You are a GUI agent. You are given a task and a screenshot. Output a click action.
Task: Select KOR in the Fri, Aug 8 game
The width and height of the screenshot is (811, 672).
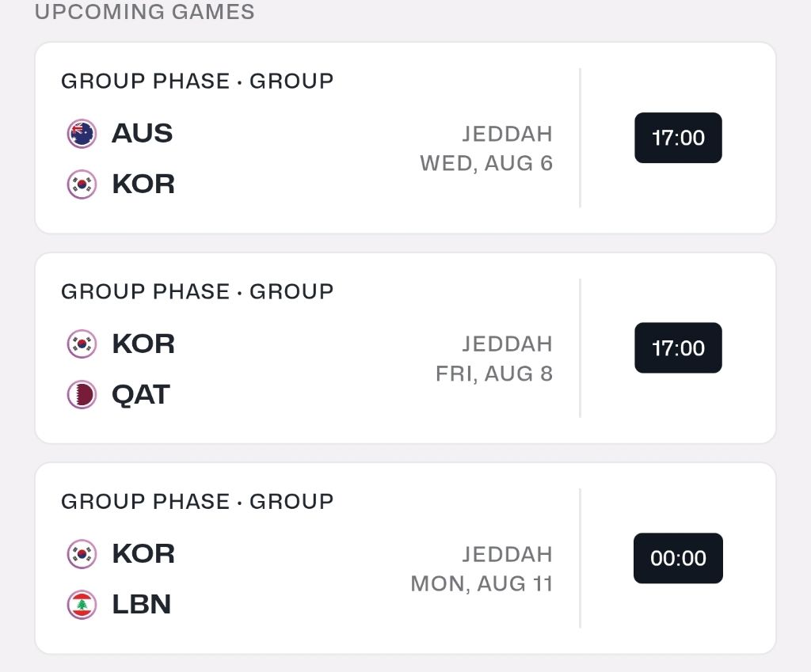pos(143,344)
